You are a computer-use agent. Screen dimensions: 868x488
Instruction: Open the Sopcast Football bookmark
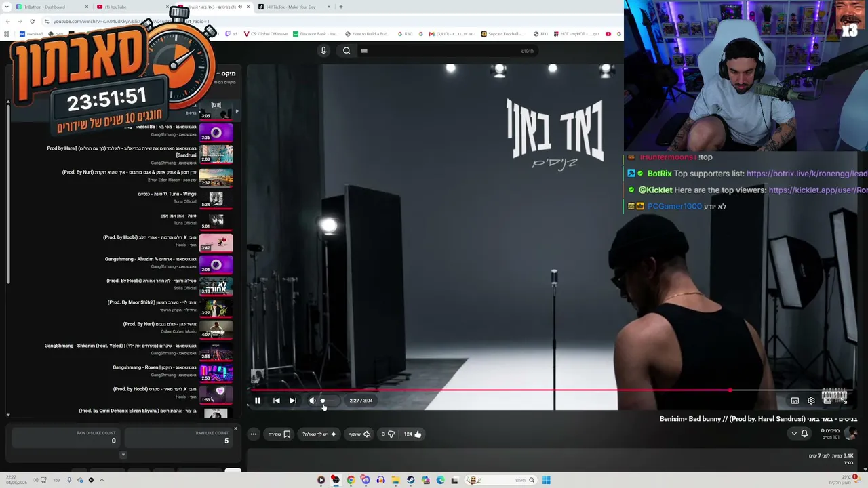[504, 34]
